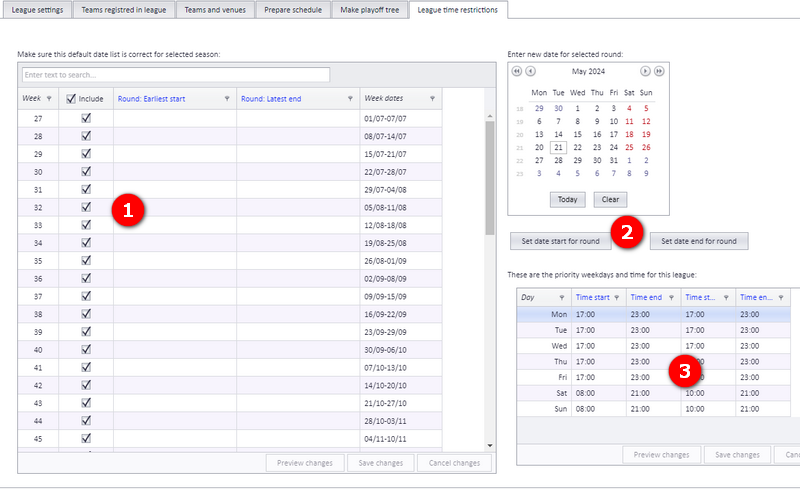Viewport: 800px width, 489px height.
Task: Select the Mon row in weekday table
Action: tap(654, 314)
